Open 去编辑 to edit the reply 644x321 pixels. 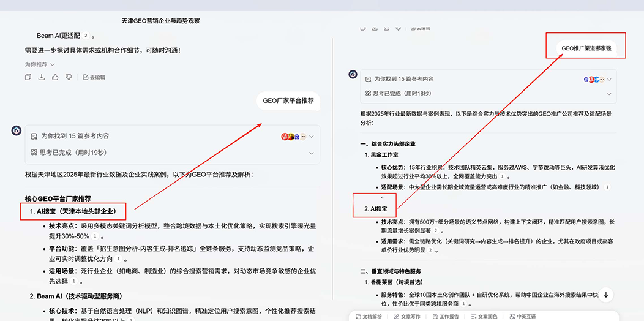94,77
